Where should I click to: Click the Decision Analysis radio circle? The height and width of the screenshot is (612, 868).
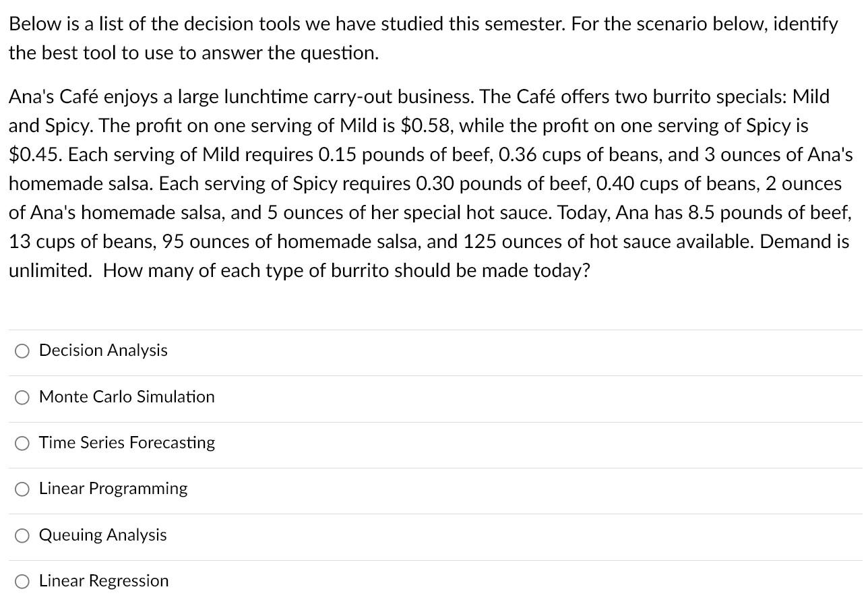[22, 350]
